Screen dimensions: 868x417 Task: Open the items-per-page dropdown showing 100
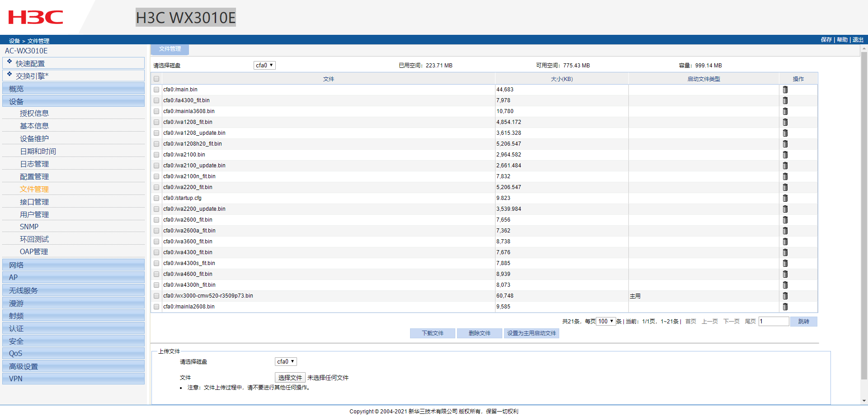[x=606, y=321]
